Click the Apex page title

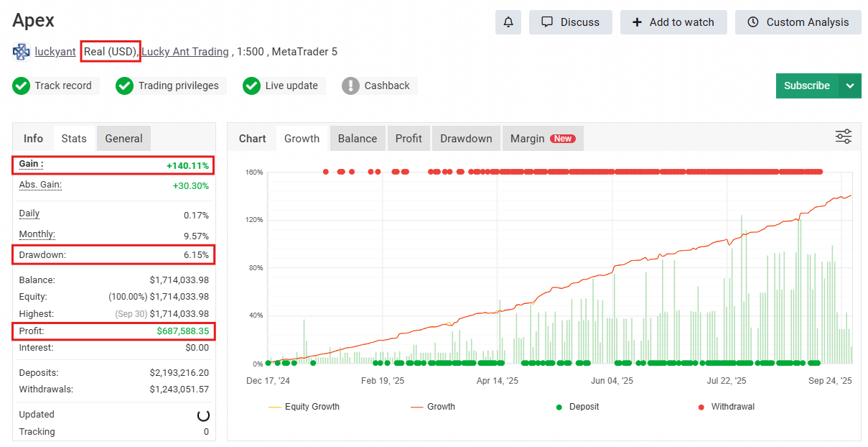tap(33, 20)
